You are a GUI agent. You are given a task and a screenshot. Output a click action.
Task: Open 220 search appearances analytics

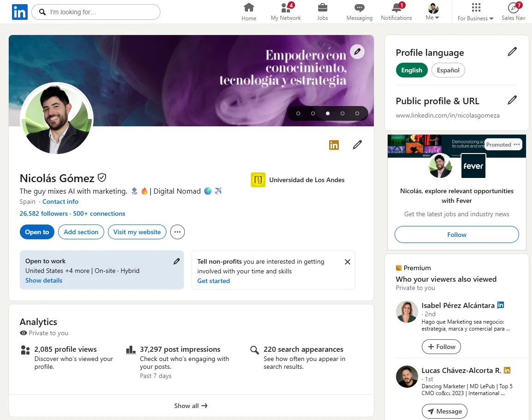click(303, 349)
